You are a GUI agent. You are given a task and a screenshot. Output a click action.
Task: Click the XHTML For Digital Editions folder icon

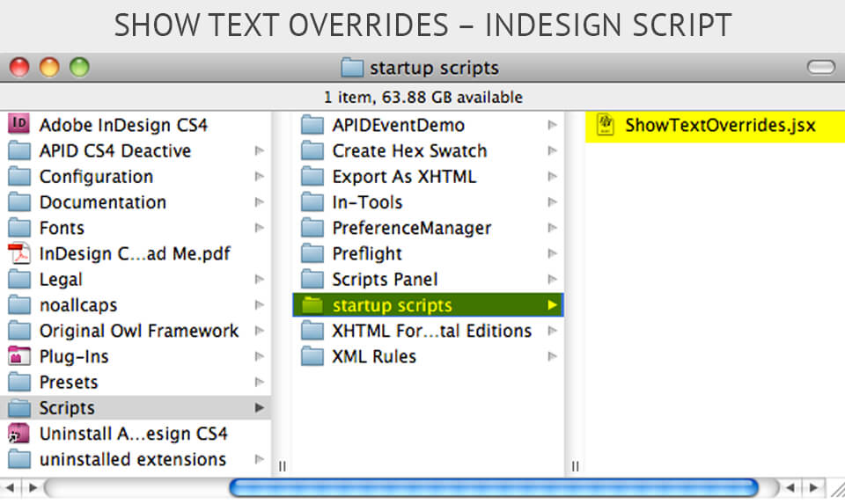point(312,330)
